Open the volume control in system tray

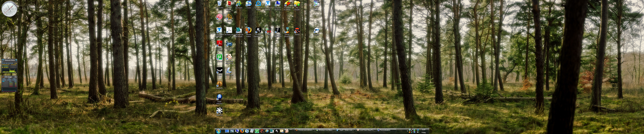(x=418, y=132)
